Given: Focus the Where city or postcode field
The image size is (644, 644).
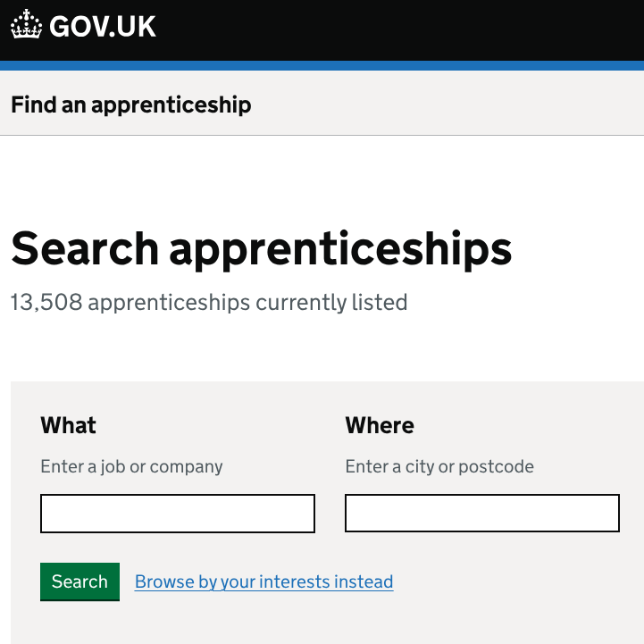Looking at the screenshot, I should click(x=482, y=514).
